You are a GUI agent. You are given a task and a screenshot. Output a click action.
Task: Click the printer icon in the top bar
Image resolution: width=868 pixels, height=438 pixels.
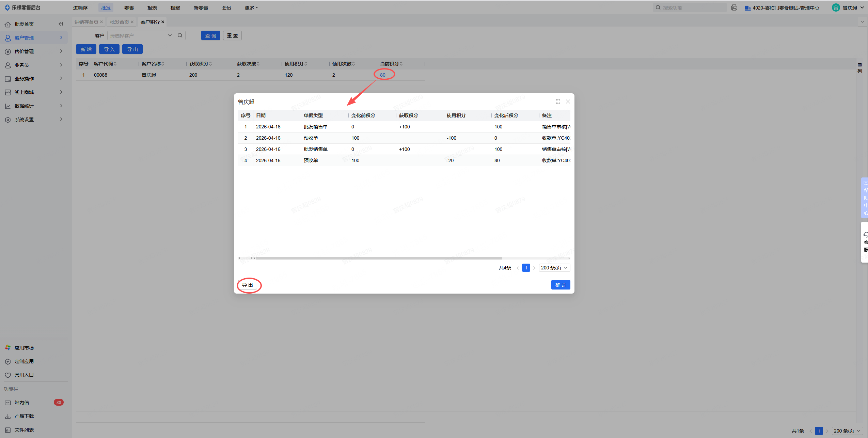[734, 7]
